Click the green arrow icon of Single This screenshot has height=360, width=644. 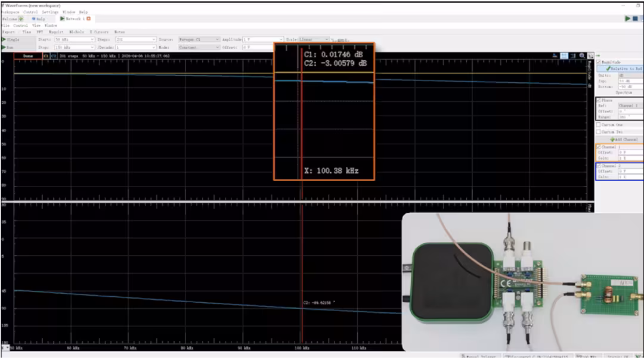point(4,39)
